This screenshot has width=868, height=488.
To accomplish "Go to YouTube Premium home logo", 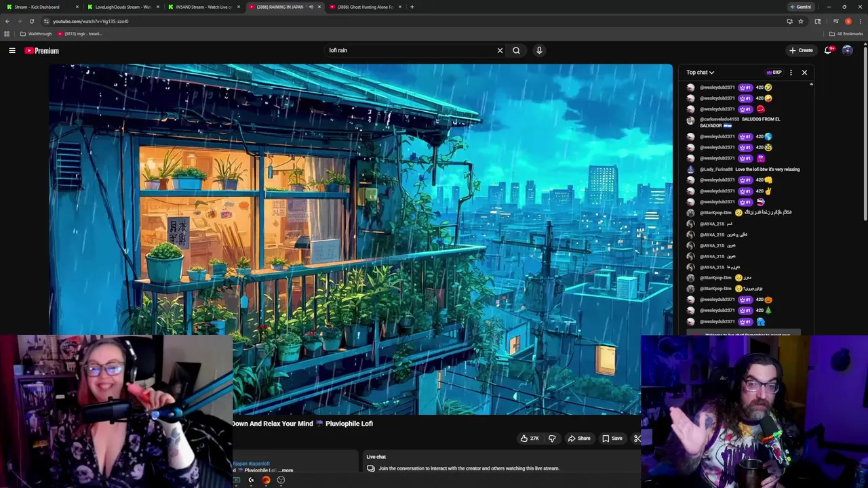I will [x=42, y=51].
